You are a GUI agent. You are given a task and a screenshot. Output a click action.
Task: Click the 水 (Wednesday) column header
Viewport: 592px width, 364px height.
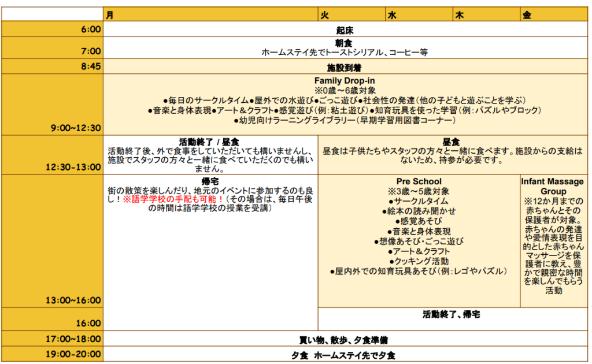392,16
